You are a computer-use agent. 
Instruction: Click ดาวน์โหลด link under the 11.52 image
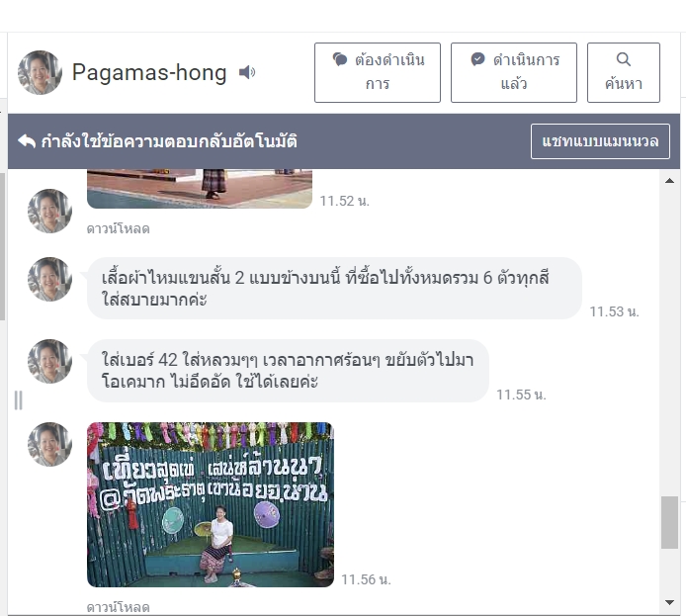pos(119,228)
